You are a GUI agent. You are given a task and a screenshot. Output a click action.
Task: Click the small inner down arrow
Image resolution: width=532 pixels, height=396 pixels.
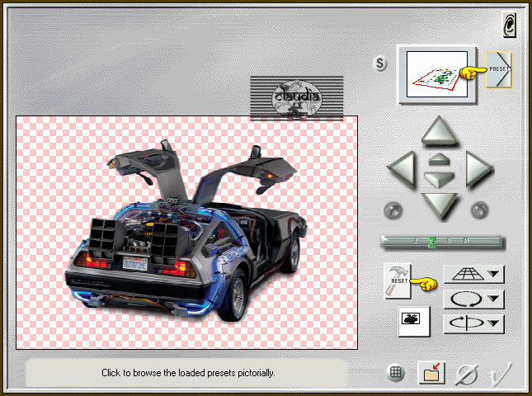tap(439, 180)
